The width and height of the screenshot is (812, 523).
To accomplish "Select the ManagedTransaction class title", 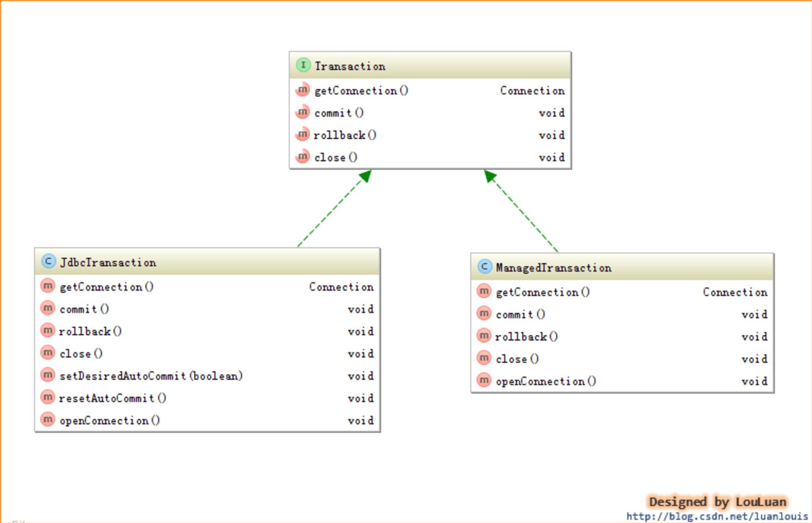I will [554, 268].
